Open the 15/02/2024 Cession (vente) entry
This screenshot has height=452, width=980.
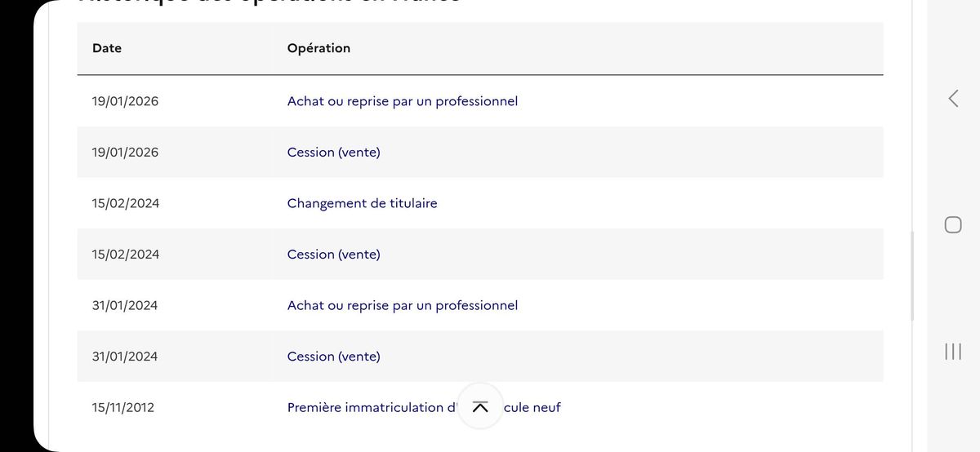[334, 255]
